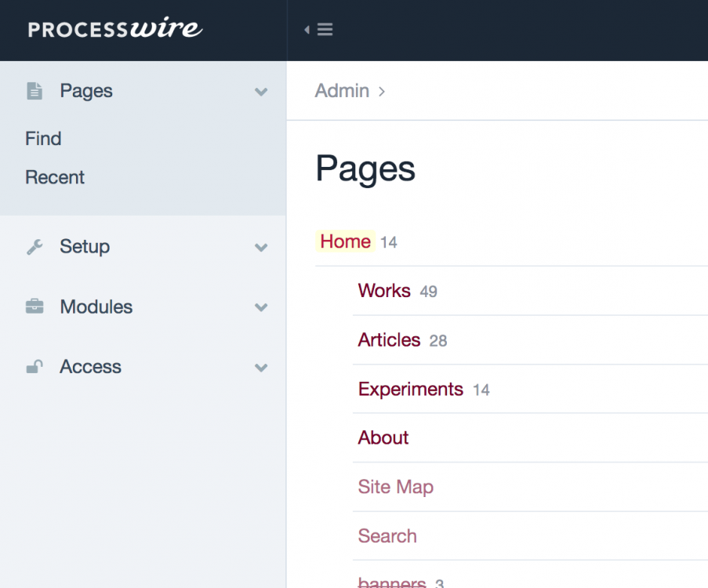708x588 pixels.
Task: Click the About page item
Action: (x=383, y=438)
